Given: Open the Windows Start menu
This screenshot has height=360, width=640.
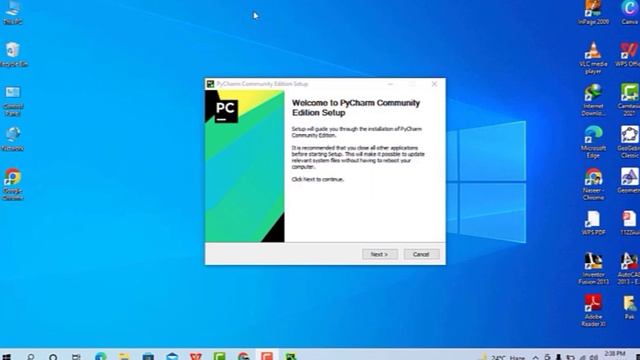Looking at the screenshot, I should click(7, 357).
